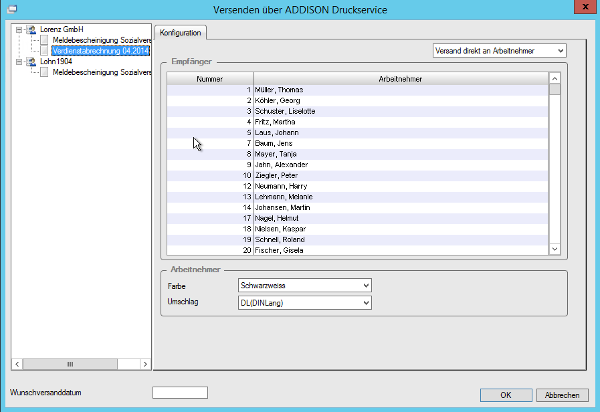
Task: Select row Nielsen, Kaspar
Action: pos(357,229)
